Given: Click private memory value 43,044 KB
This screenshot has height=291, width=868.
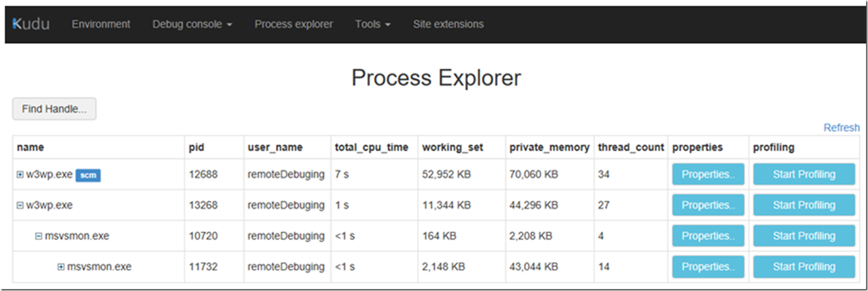Looking at the screenshot, I should (x=534, y=267).
